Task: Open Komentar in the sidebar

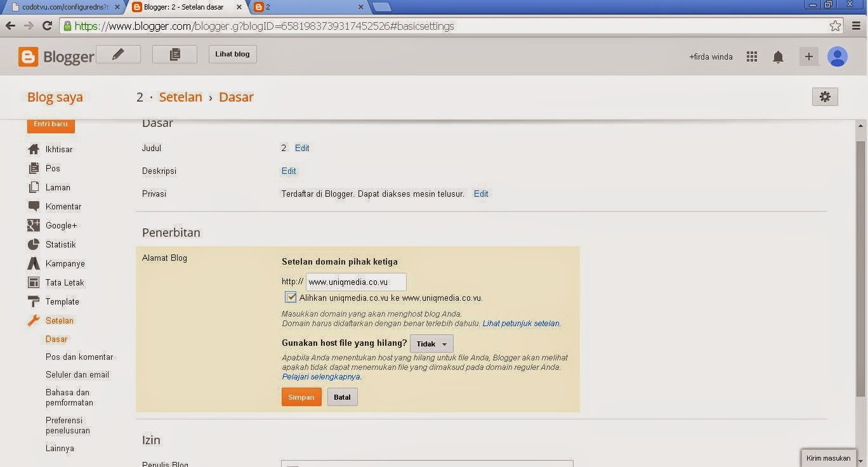Action: pyautogui.click(x=63, y=206)
